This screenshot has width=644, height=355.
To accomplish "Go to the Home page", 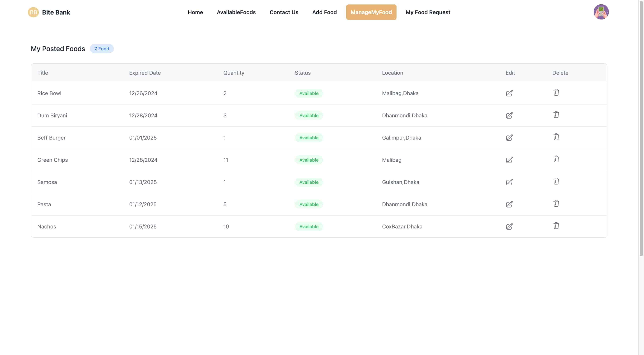I will (195, 12).
